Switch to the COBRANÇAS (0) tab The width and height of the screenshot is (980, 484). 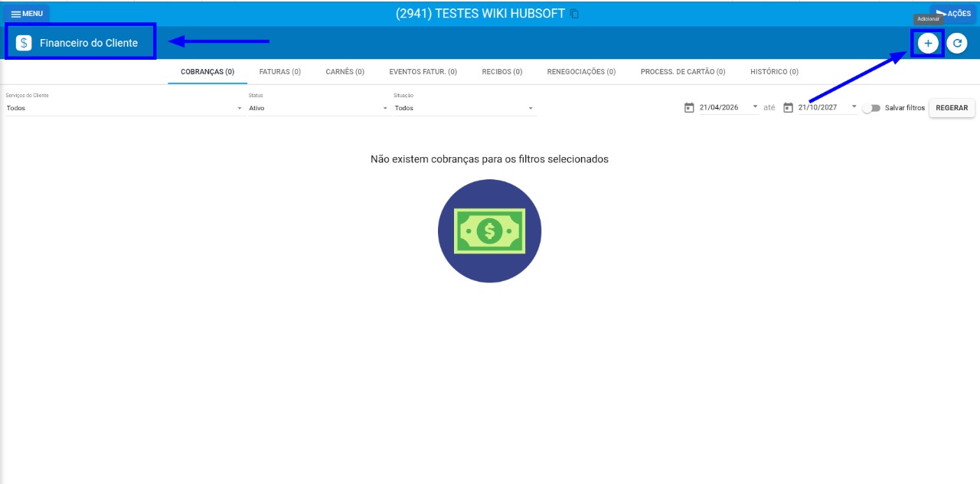[x=207, y=72]
